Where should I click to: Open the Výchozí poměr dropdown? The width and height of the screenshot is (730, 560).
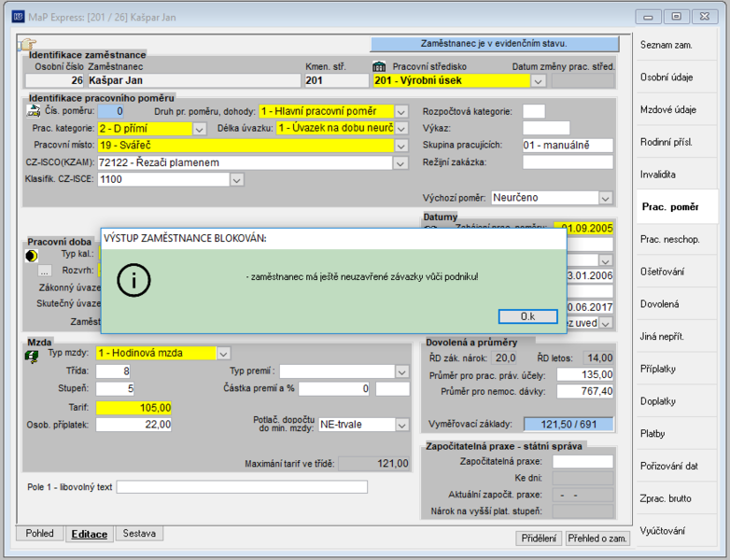point(605,198)
